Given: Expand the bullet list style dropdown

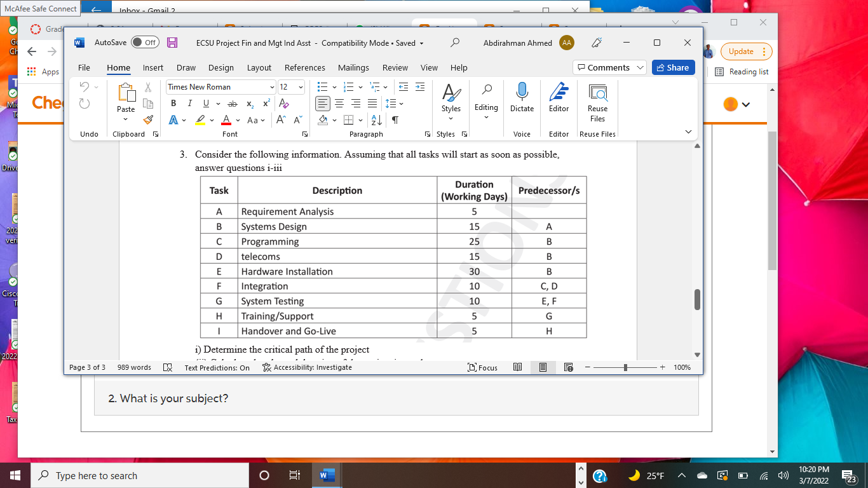Looking at the screenshot, I should 334,87.
